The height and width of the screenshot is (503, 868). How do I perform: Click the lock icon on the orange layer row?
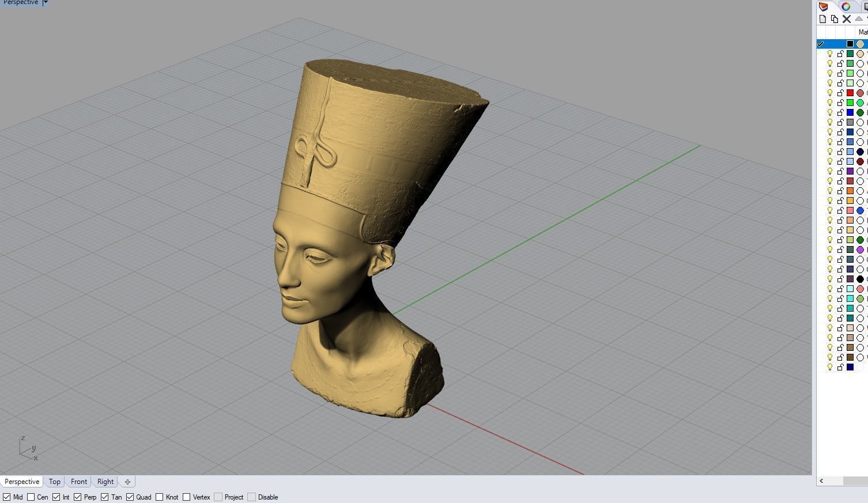pos(840,191)
